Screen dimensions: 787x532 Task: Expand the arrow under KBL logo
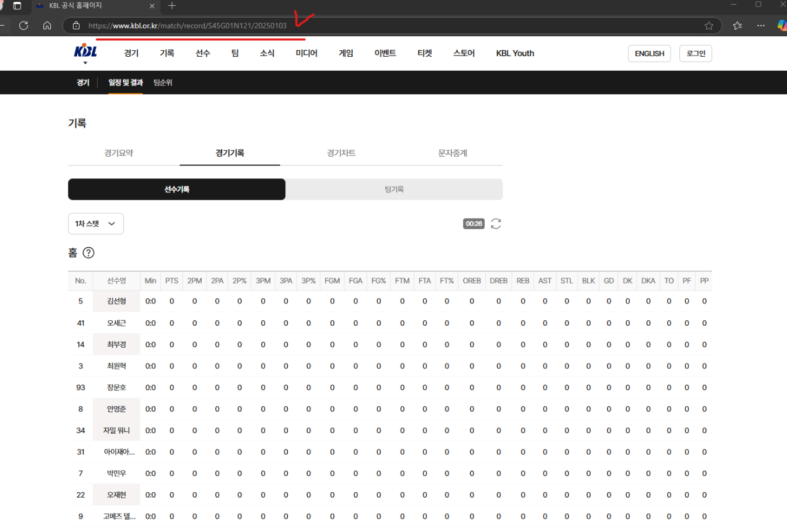click(x=85, y=63)
